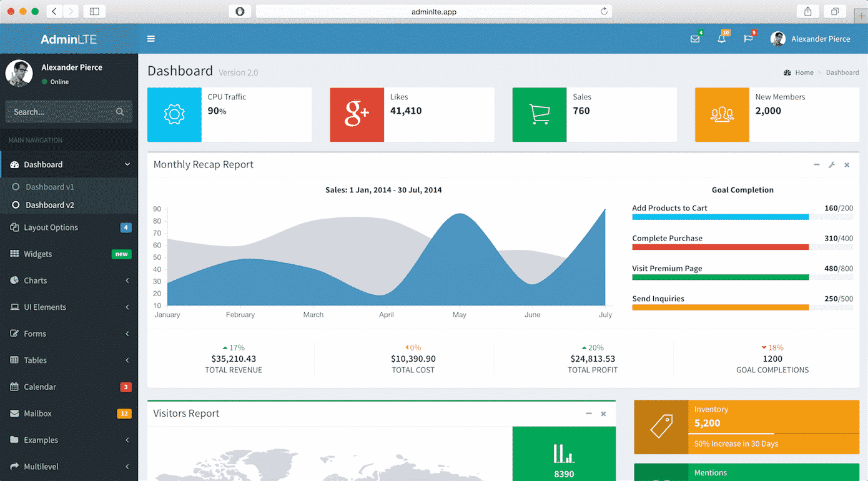Viewport: 868px width, 481px height.
Task: Click the Google Plus icon on Likes box
Action: coord(357,114)
